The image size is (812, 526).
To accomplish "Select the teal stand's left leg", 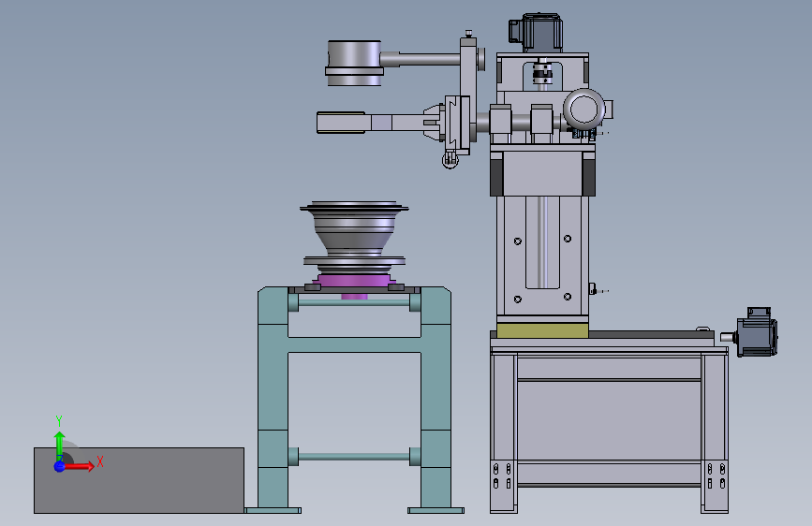I will (273, 399).
